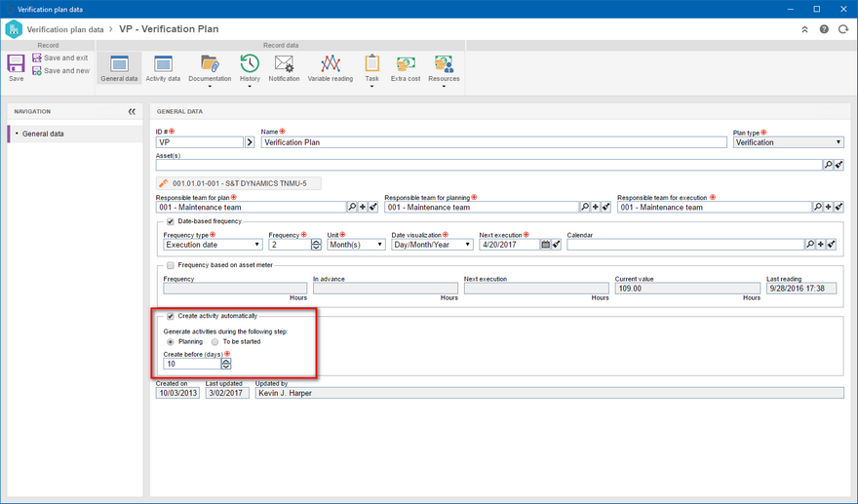Open the Activity data section
The width and height of the screenshot is (858, 504).
[163, 68]
